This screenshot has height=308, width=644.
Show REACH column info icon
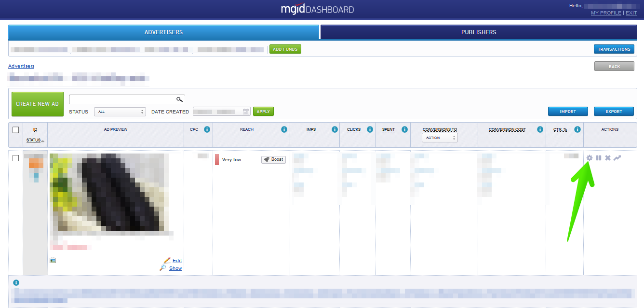coord(284,129)
